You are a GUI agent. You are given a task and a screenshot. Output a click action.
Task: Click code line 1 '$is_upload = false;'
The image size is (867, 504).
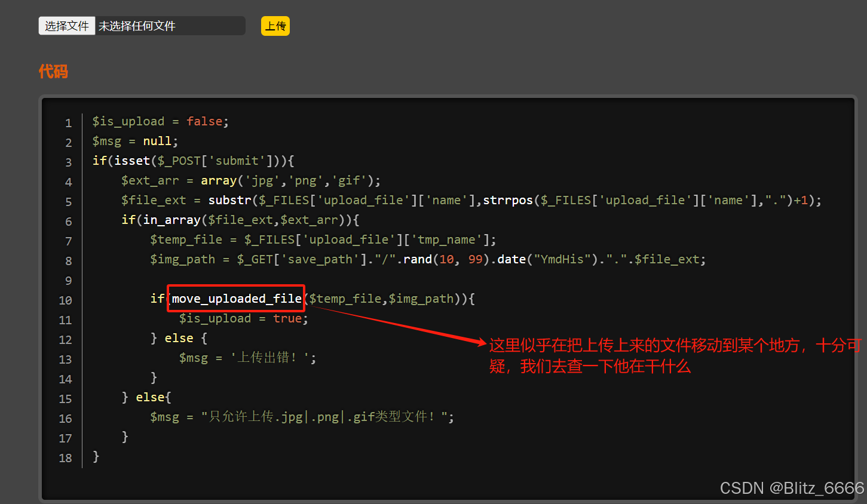pyautogui.click(x=160, y=121)
